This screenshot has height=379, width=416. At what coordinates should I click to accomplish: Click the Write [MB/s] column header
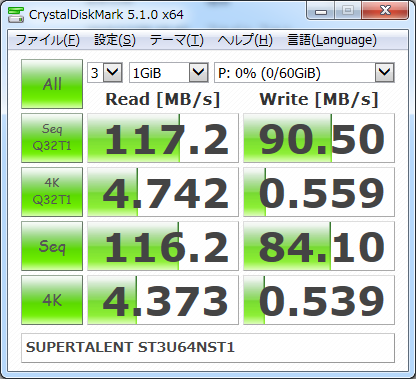319,99
